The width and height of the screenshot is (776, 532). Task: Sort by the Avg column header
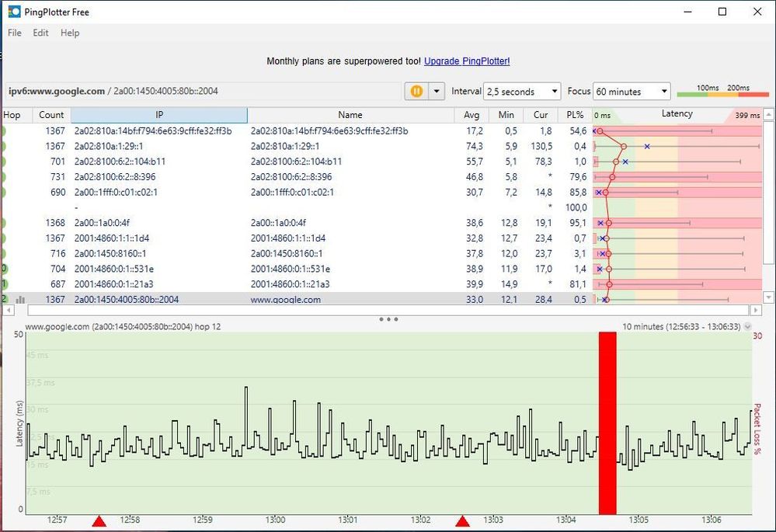click(x=472, y=115)
